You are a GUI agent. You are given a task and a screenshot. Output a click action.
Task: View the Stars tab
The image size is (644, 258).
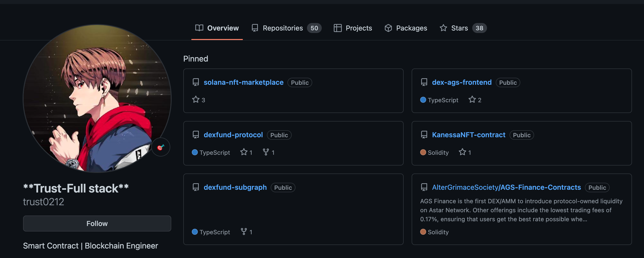point(463,28)
